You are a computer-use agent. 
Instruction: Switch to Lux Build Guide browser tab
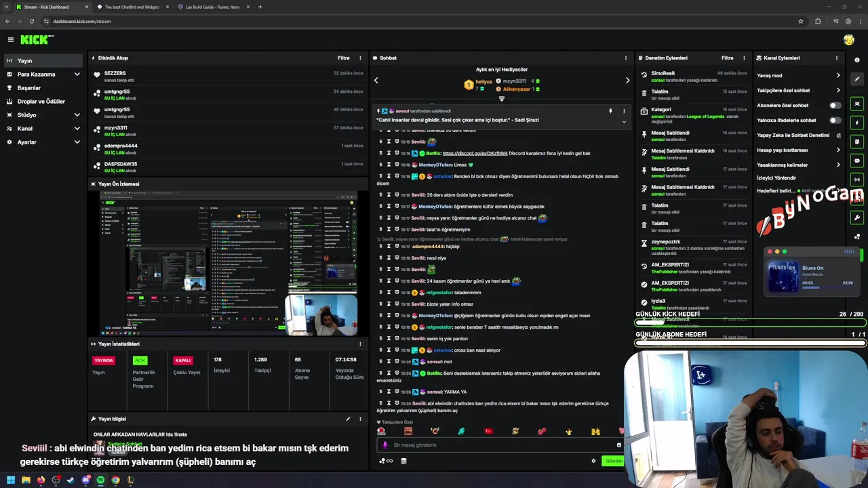click(x=212, y=7)
